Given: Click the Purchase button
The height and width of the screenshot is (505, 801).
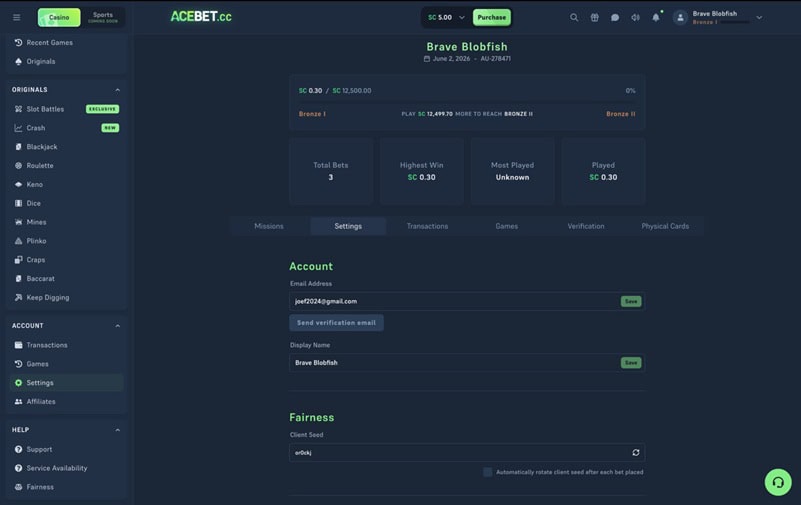Looking at the screenshot, I should pos(491,17).
